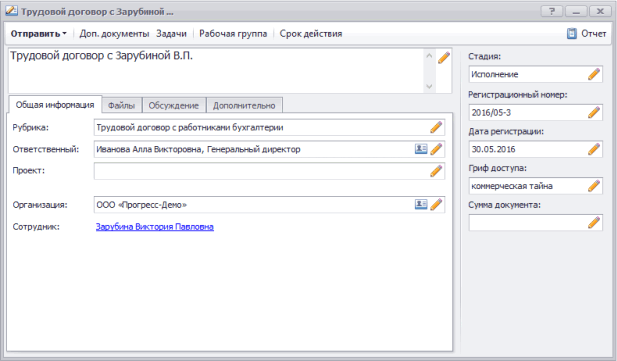Click scroll down arrow in title box
This screenshot has width=617, height=361.
point(429,86)
